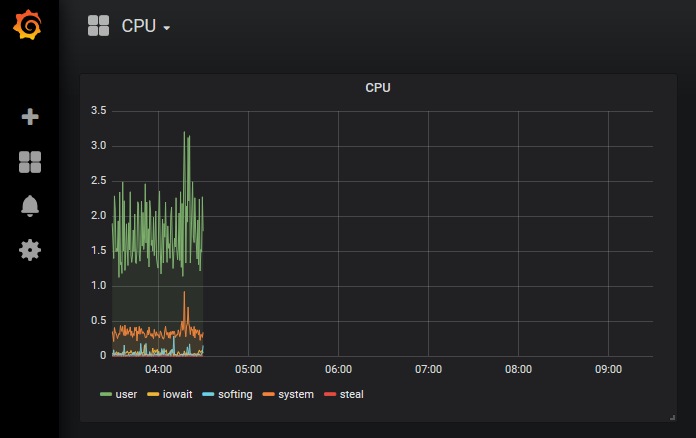This screenshot has height=438, width=696.
Task: Click the Grafana logo
Action: coord(28,25)
